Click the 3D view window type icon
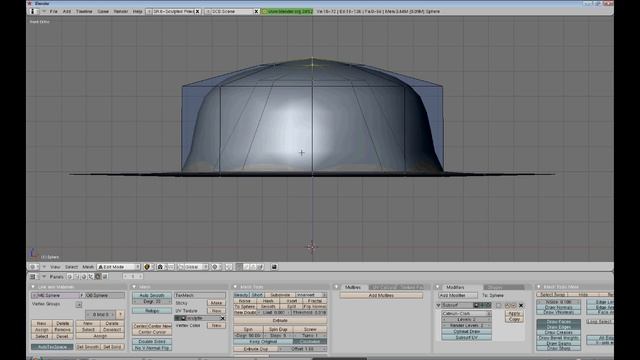This screenshot has height=360, width=640. [33, 267]
